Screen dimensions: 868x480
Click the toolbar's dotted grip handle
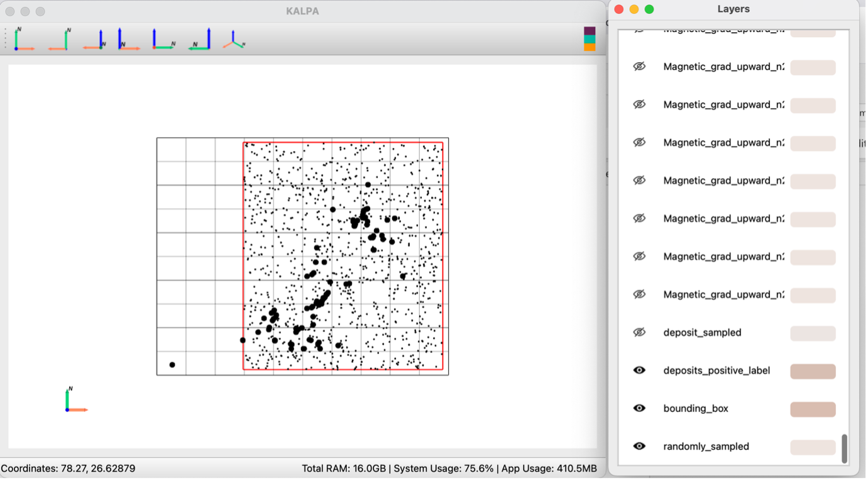[6, 39]
